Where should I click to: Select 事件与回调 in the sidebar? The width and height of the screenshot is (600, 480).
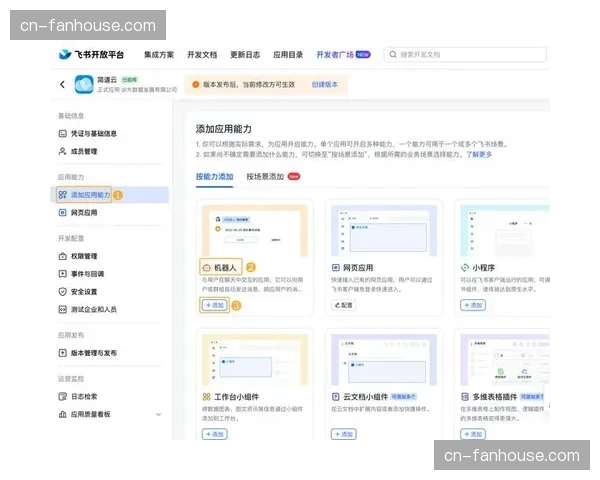click(87, 274)
